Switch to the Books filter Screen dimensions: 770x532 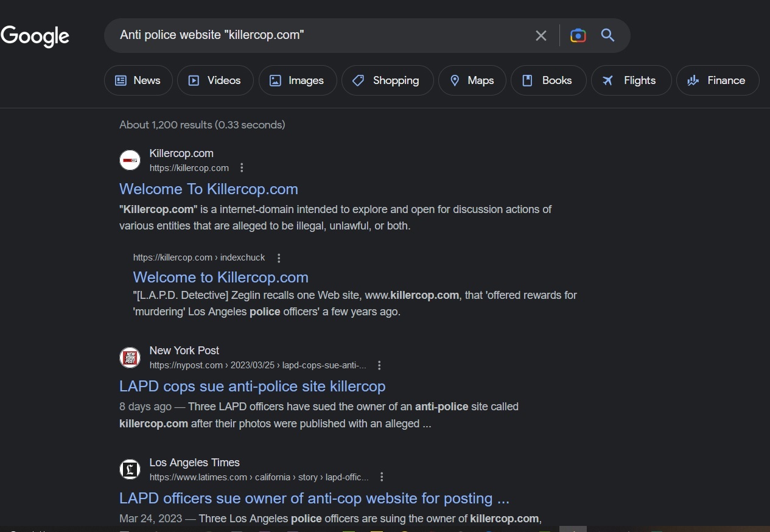tap(548, 80)
